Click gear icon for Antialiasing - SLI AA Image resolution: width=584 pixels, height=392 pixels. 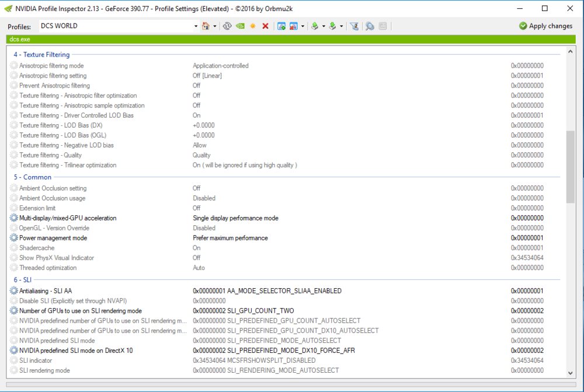point(14,291)
